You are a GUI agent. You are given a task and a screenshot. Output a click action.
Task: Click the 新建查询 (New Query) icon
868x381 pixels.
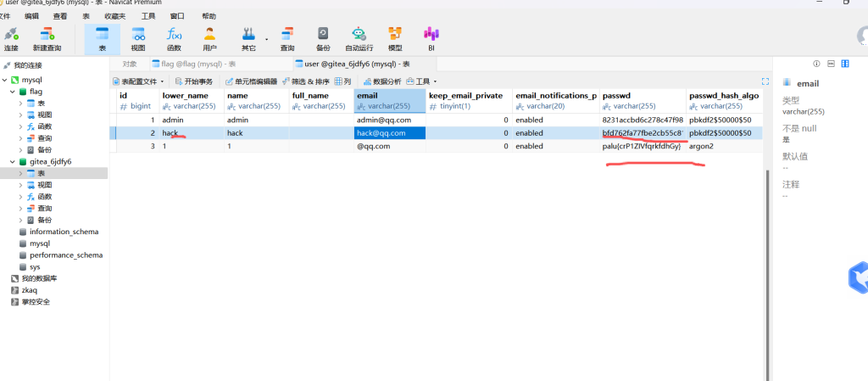click(x=47, y=38)
